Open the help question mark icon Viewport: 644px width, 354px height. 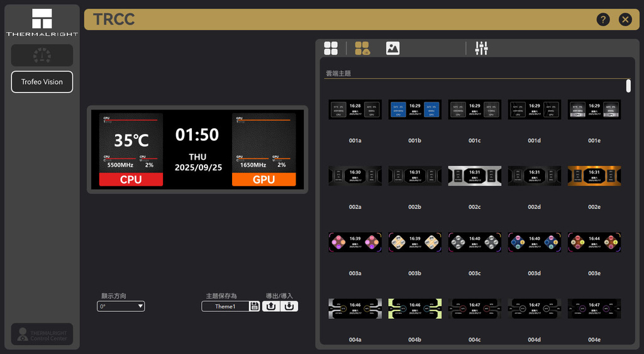tap(603, 19)
